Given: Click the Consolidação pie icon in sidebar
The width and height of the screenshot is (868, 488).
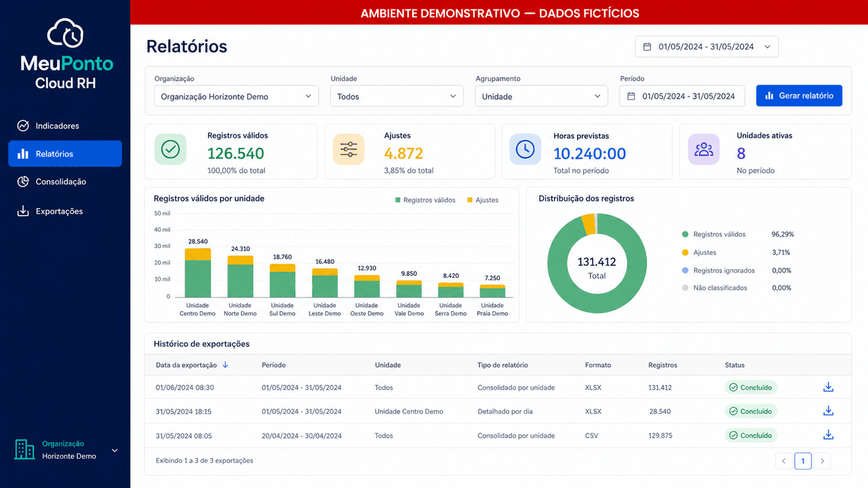Looking at the screenshot, I should (23, 182).
